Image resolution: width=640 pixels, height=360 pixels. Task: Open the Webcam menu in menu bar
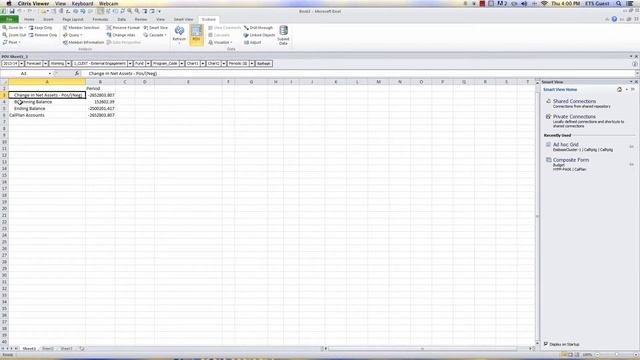coord(109,3)
